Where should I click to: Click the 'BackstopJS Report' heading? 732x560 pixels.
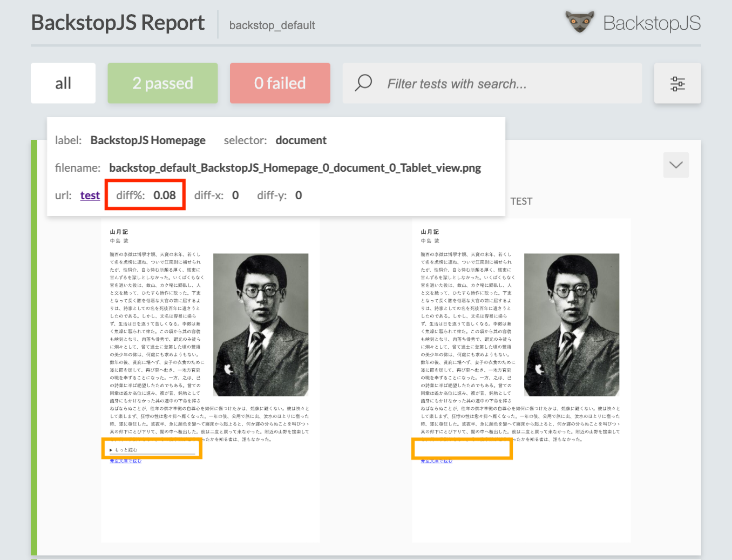118,23
